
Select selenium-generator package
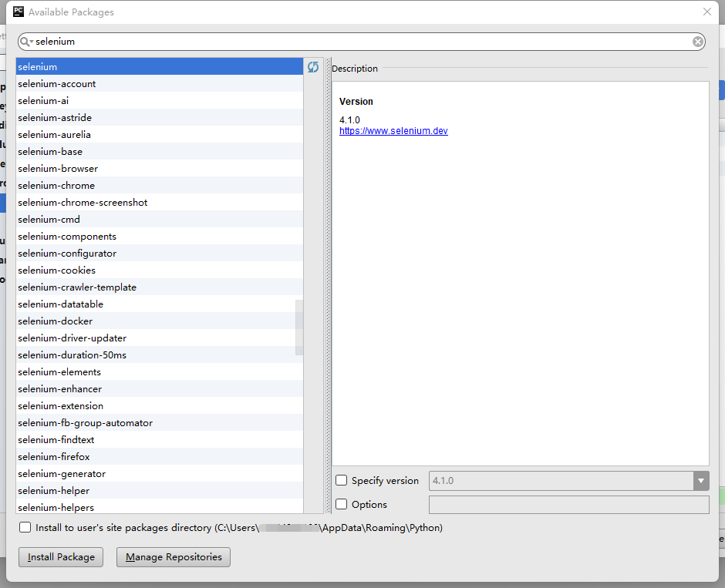click(x=160, y=473)
